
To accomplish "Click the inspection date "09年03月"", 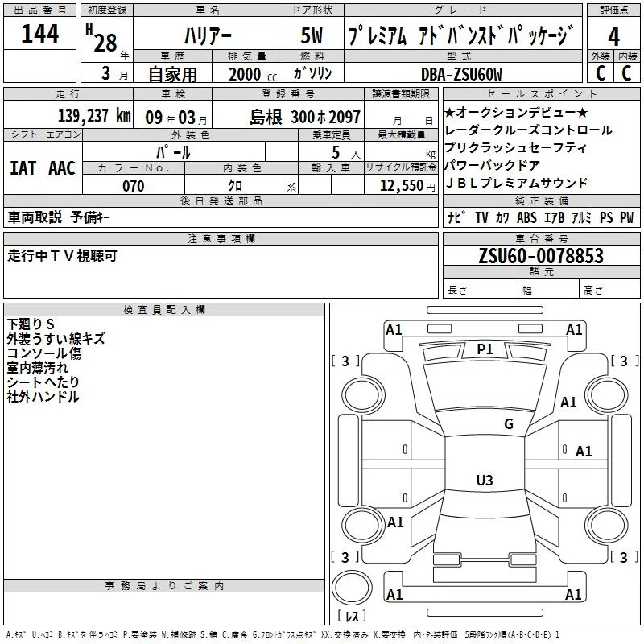I will (x=176, y=118).
